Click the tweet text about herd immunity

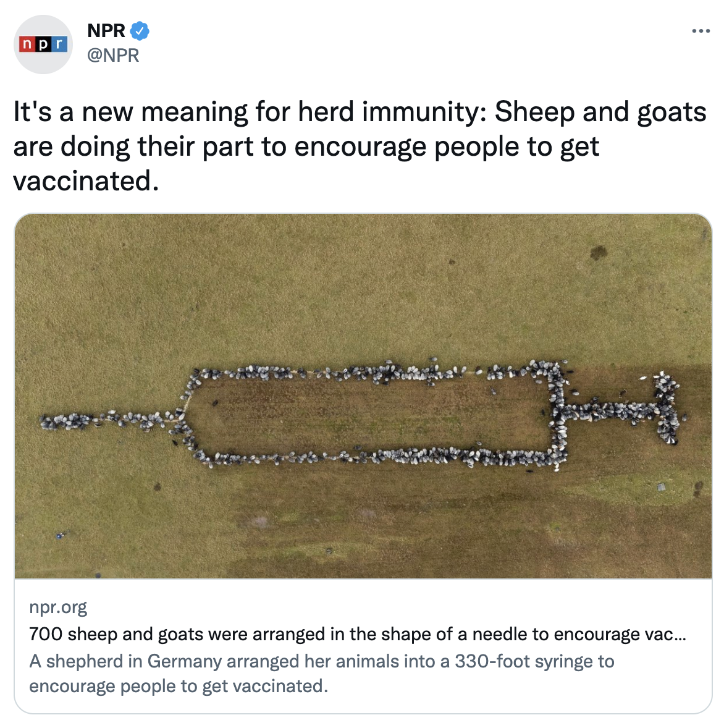click(x=360, y=146)
